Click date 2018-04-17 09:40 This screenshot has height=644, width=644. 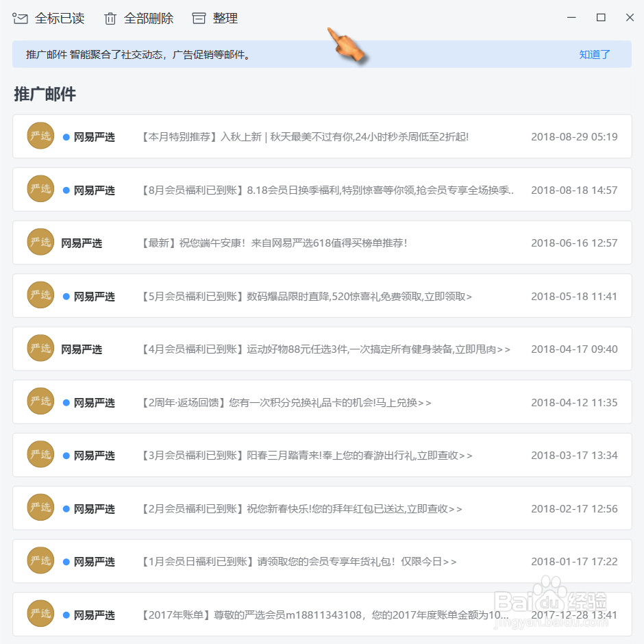coord(574,349)
